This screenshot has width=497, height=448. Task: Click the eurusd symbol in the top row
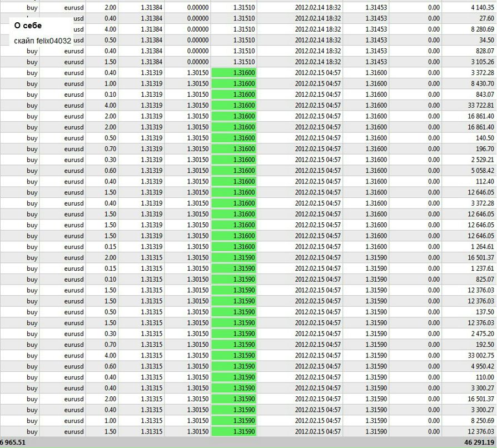pos(72,7)
